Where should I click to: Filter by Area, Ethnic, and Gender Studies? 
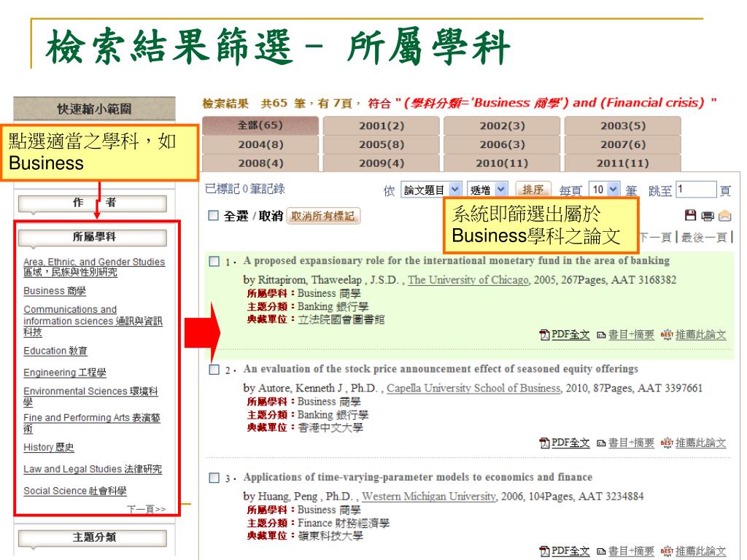[94, 267]
